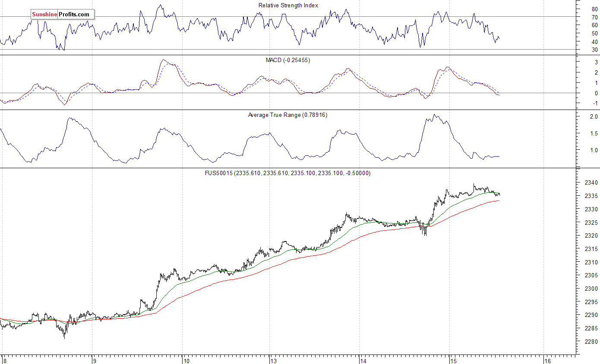The height and width of the screenshot is (364, 600).
Task: Click RSI axis label 30
Action: coord(595,50)
